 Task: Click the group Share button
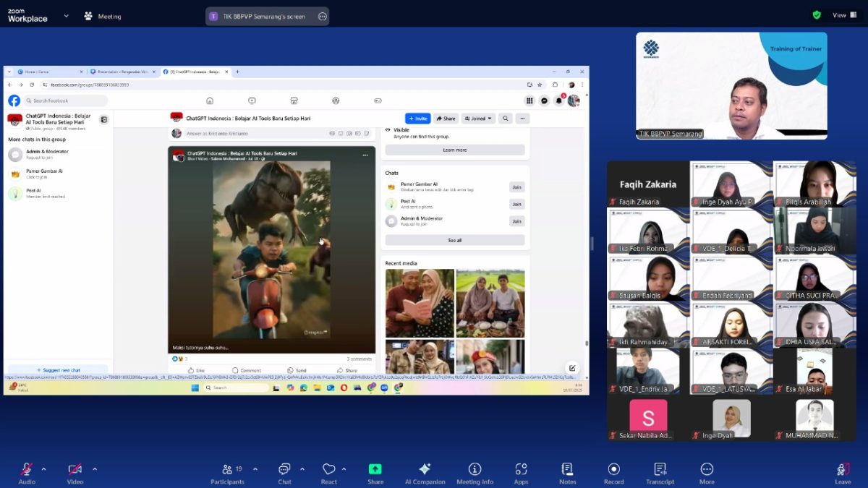click(x=446, y=119)
